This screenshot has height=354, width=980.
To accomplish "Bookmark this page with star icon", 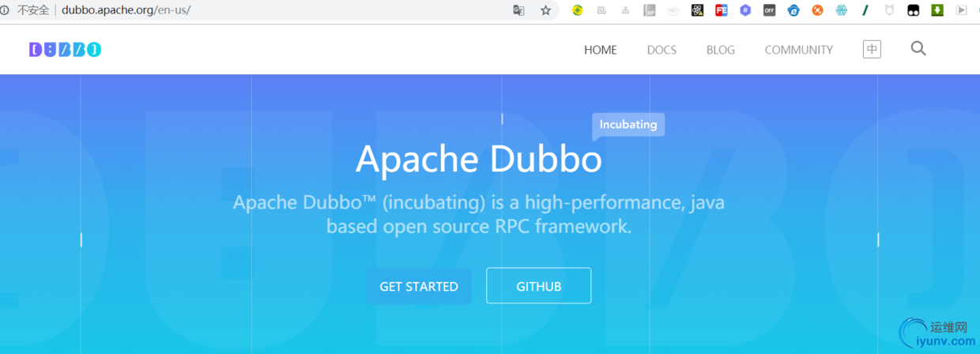I will pos(545,10).
